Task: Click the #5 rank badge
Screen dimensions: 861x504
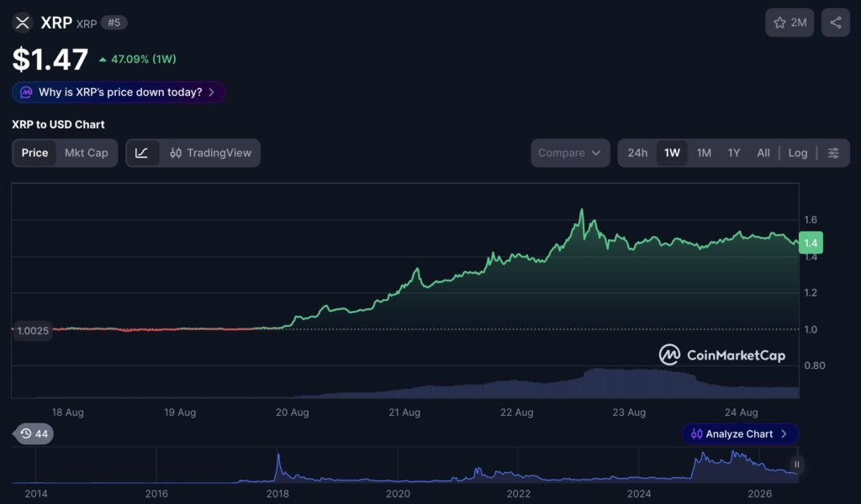Action: [114, 23]
